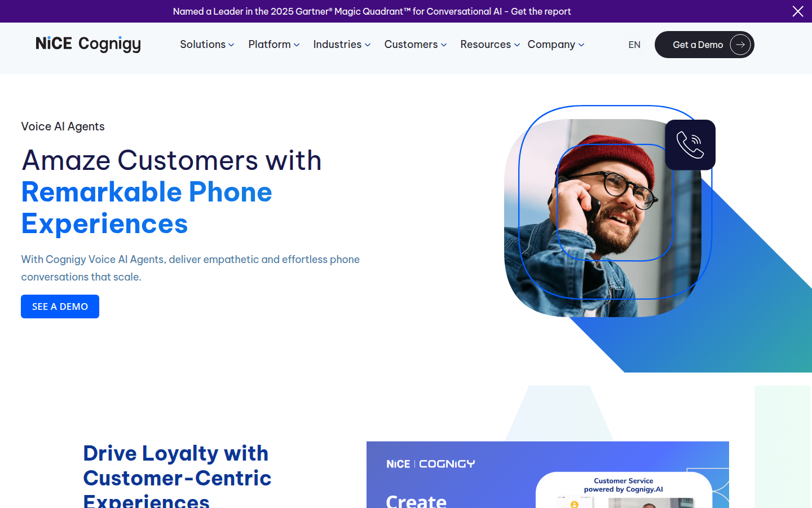
Task: Click the NiCE Cognigy logo
Action: pos(88,44)
